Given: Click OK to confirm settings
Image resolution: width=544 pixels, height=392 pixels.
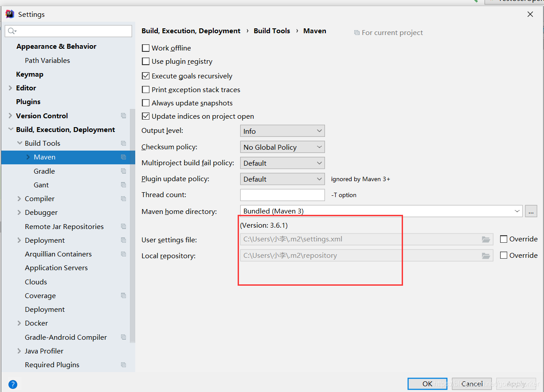Looking at the screenshot, I should (x=427, y=384).
